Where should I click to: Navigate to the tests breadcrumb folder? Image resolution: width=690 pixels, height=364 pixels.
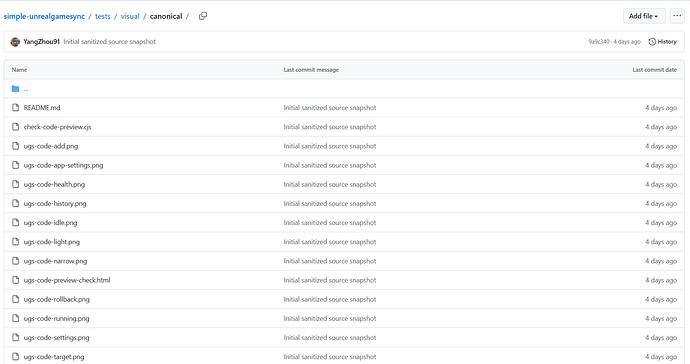click(103, 16)
